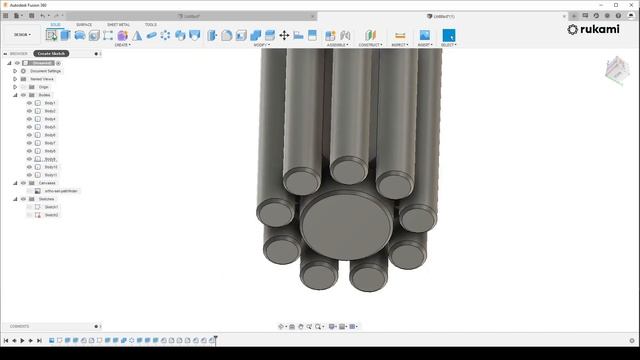
Task: Select the Create Form purple icon
Action: [x=122, y=36]
